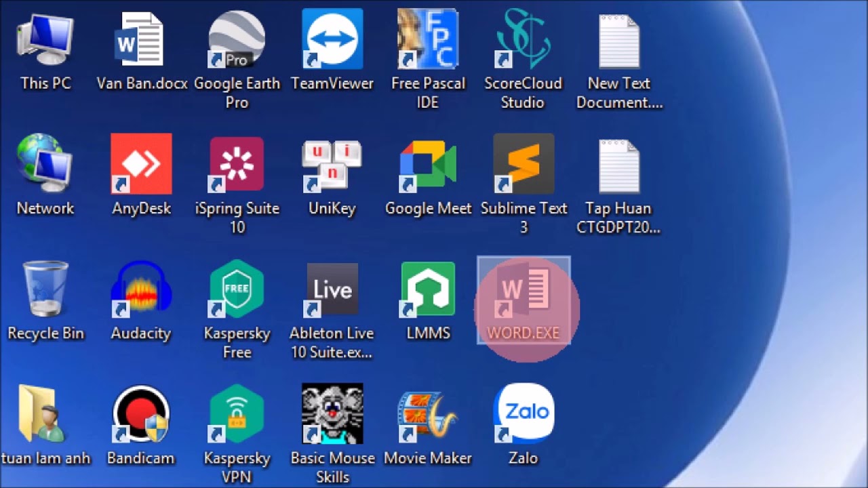This screenshot has width=868, height=488.
Task: Click the ScoreCloud Studio shortcut
Action: [524, 60]
